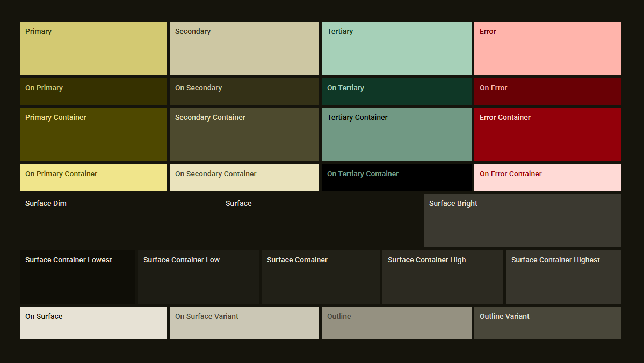Click the Surface Dim swatch

[120, 220]
